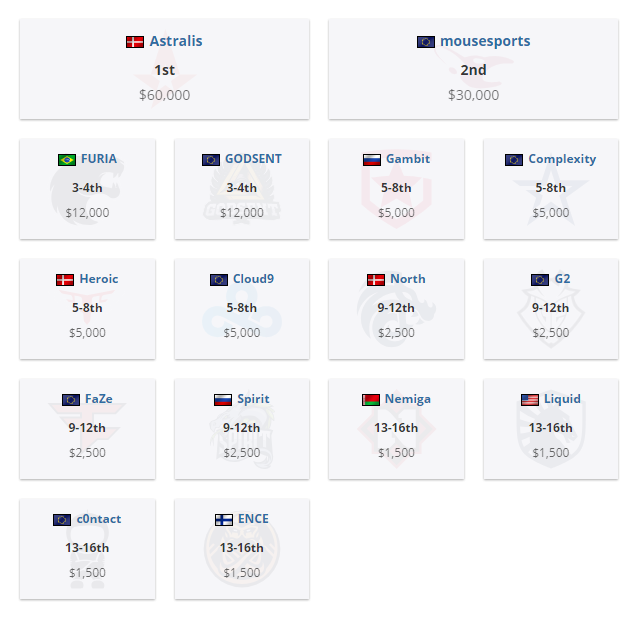The image size is (637, 618).
Task: Click the EU flag next to mousesports
Action: [426, 42]
